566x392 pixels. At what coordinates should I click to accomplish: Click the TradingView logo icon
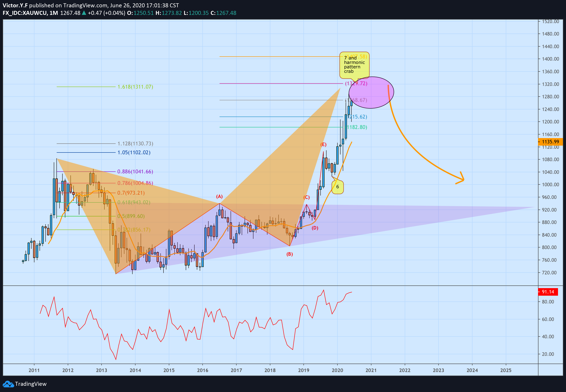click(8, 384)
